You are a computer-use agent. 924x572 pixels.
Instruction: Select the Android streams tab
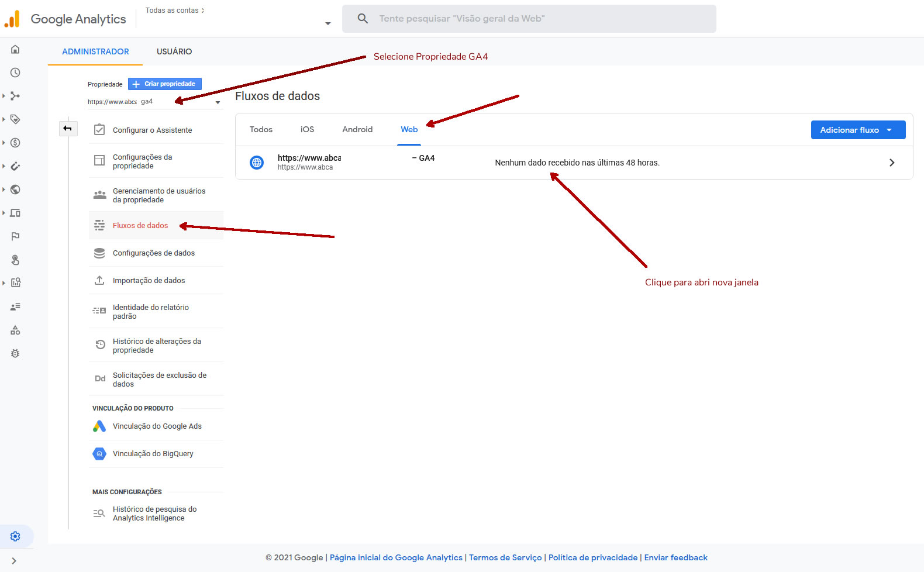coord(357,129)
